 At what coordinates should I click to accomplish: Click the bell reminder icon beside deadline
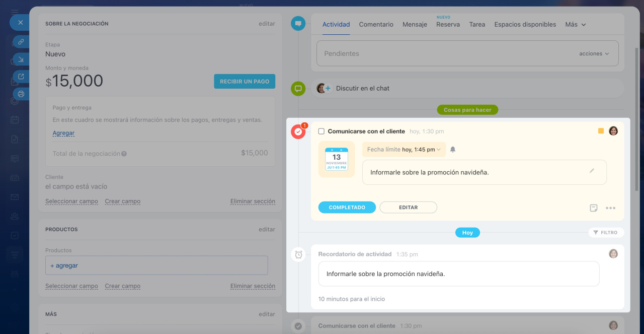pos(452,150)
